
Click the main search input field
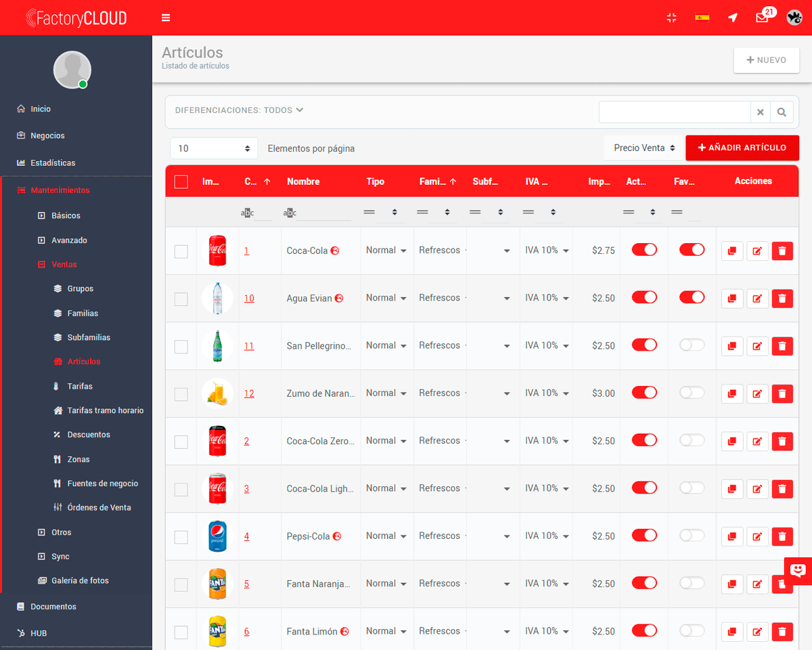675,112
